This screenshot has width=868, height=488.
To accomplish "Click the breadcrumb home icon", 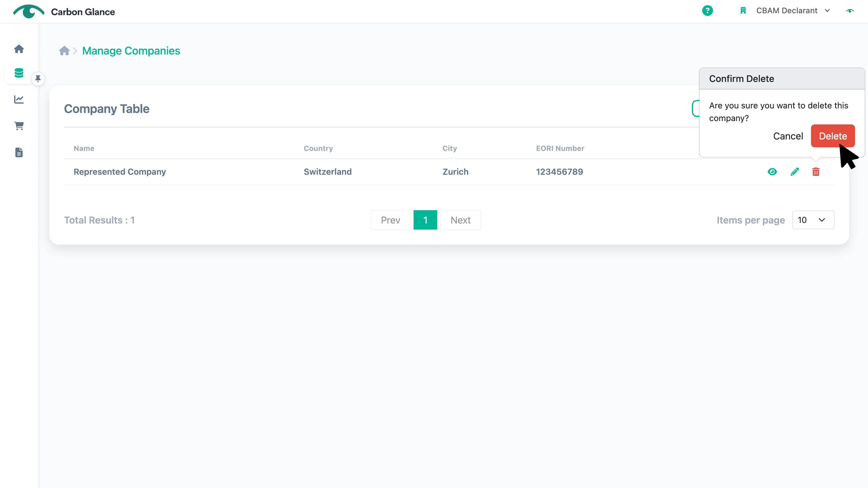I will click(x=64, y=51).
